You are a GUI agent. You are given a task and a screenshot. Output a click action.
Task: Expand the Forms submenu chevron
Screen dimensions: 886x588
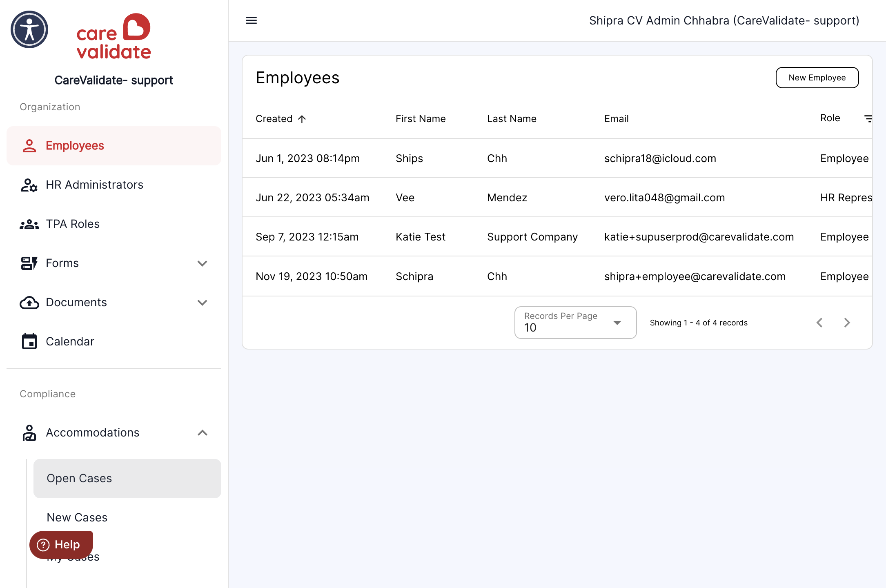(203, 263)
